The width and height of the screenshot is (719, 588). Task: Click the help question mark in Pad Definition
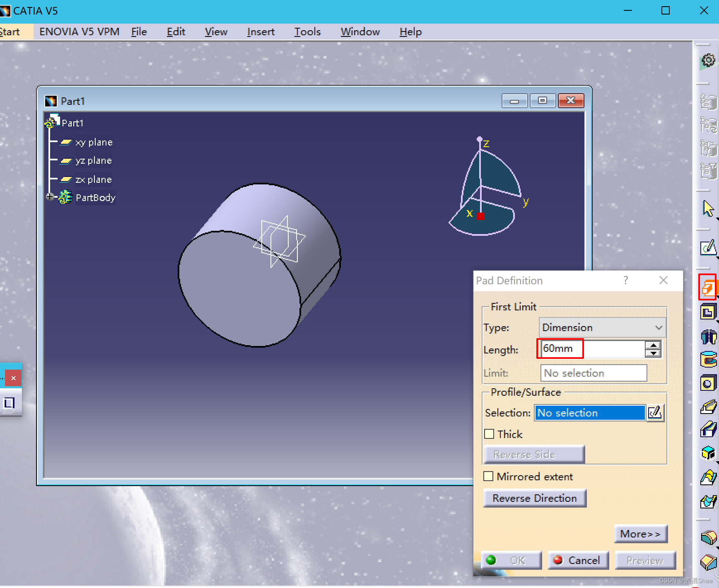626,281
